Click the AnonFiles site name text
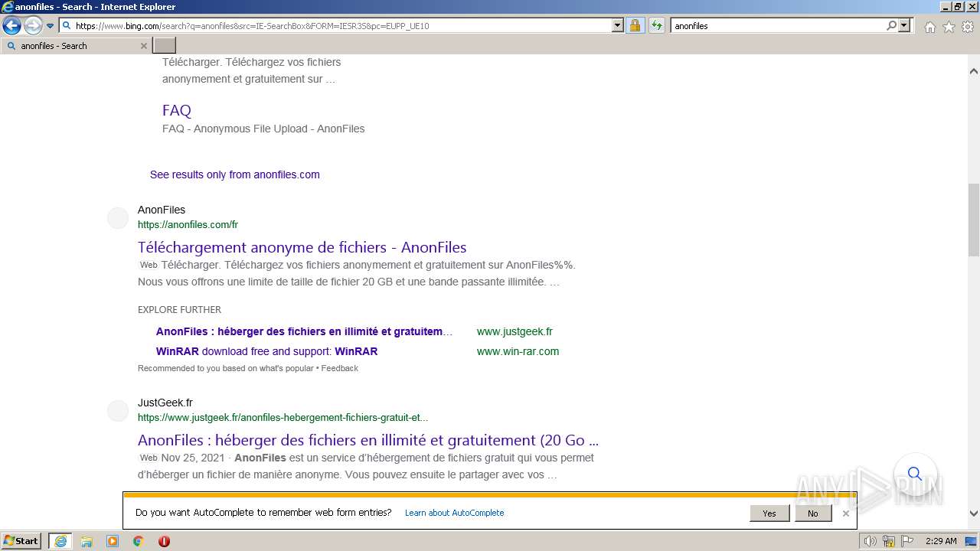The width and height of the screenshot is (980, 551). (162, 210)
